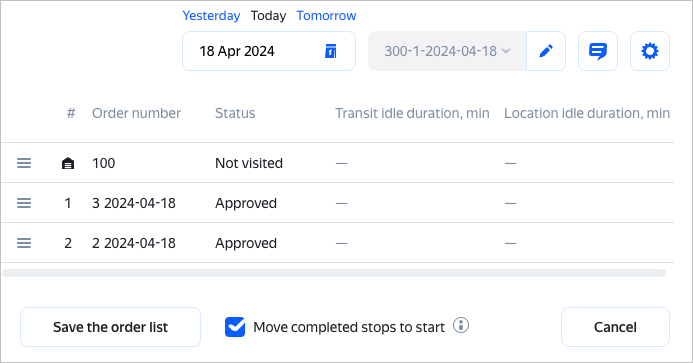The height and width of the screenshot is (363, 693).
Task: Click the pencil edit route icon
Action: point(546,51)
